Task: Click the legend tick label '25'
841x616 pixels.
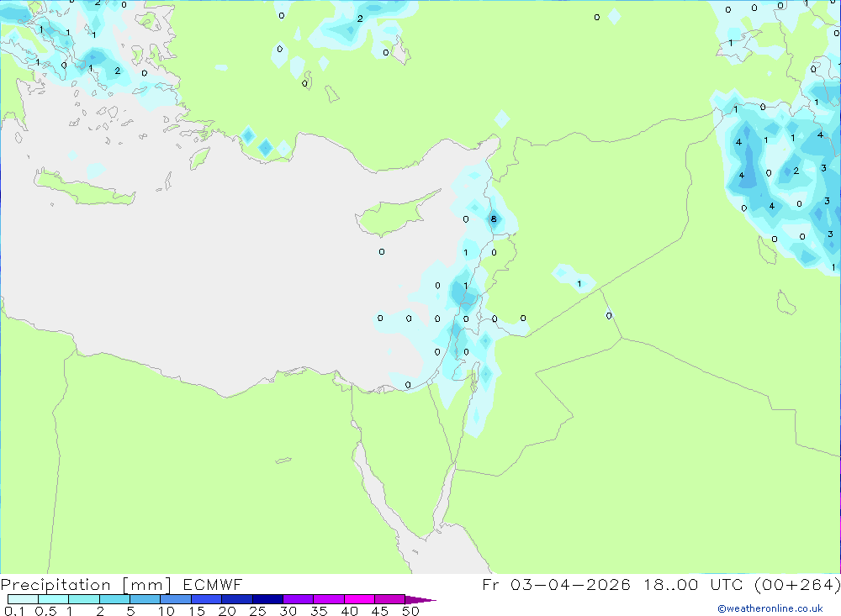Action: coord(258,611)
